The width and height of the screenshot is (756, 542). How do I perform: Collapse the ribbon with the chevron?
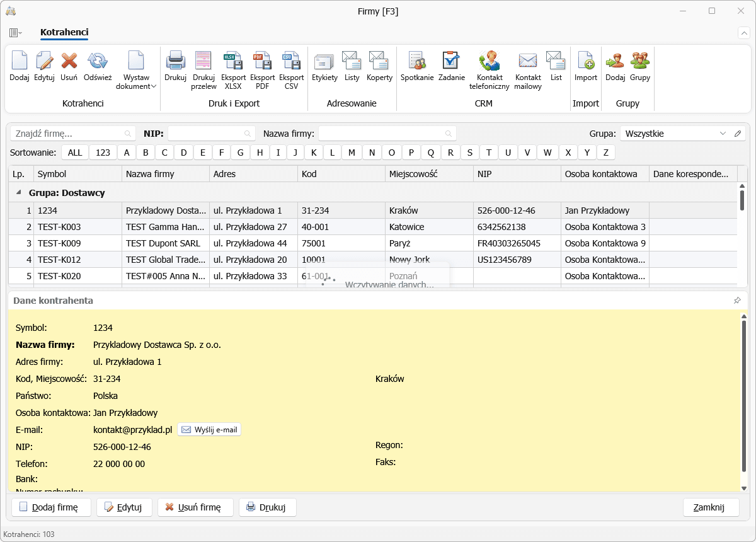coord(743,33)
